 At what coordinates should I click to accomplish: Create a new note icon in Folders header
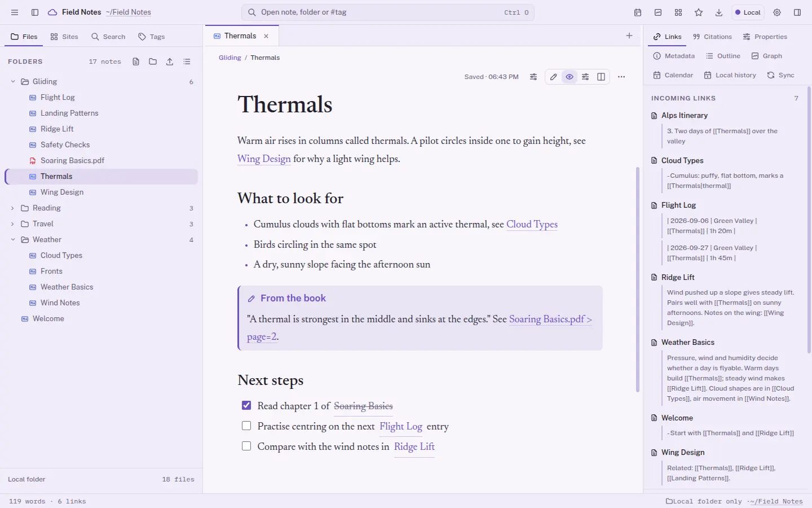click(136, 62)
